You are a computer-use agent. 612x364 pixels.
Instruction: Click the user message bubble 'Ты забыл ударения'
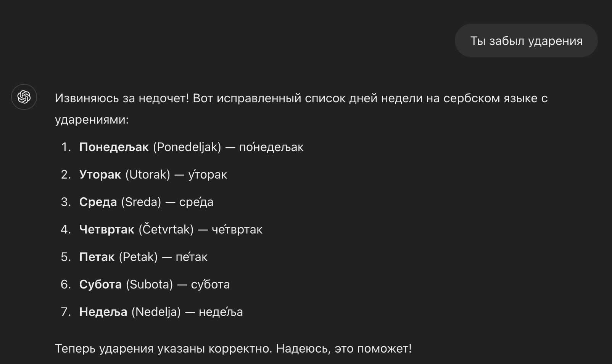tap(526, 40)
